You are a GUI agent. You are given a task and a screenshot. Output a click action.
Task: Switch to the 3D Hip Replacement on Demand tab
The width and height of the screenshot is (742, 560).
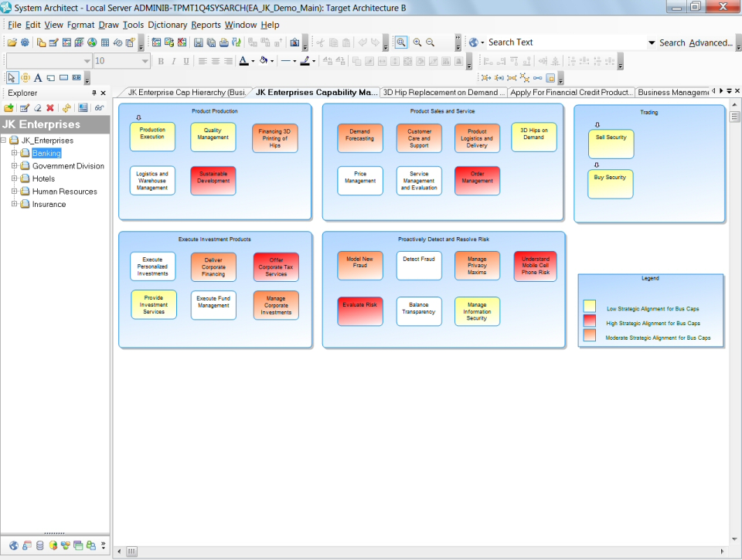click(x=443, y=92)
